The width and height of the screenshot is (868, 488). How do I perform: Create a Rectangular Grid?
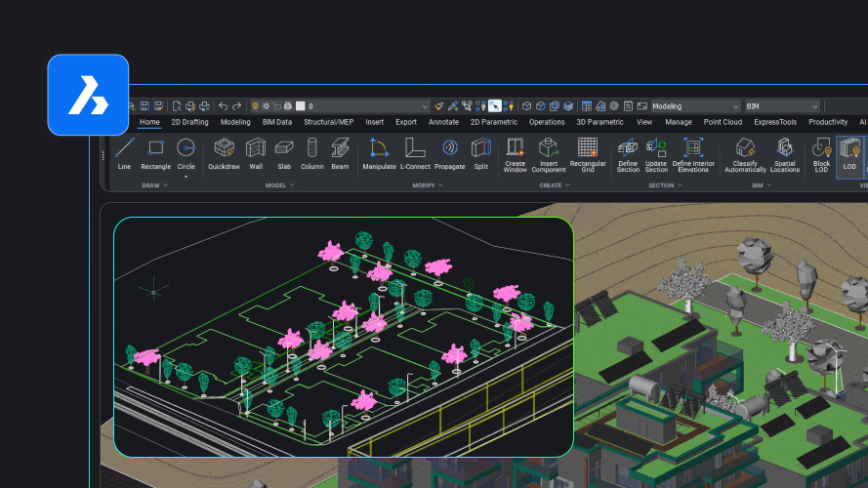(588, 155)
